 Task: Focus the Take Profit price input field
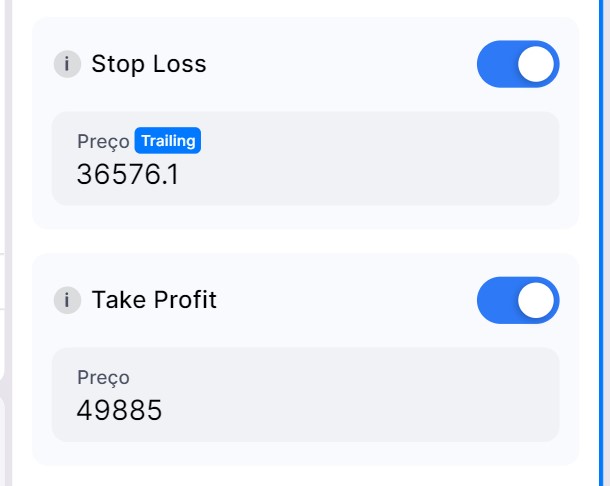pos(305,395)
